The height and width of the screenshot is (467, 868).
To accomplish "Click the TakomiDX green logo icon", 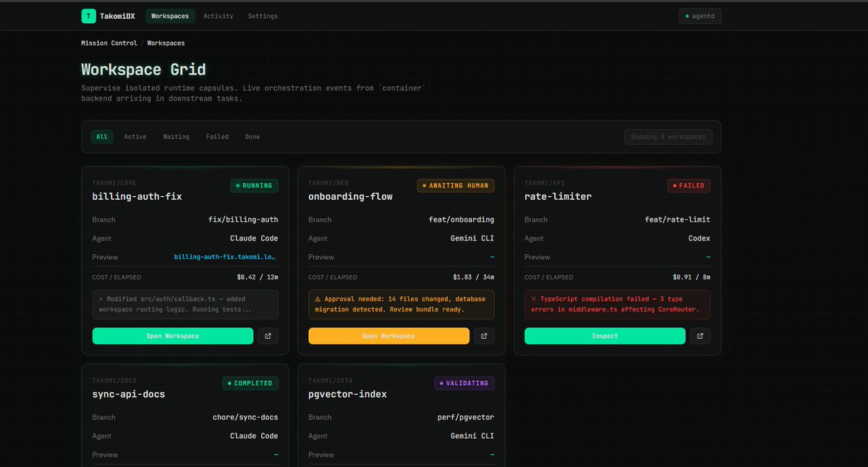I will [88, 16].
